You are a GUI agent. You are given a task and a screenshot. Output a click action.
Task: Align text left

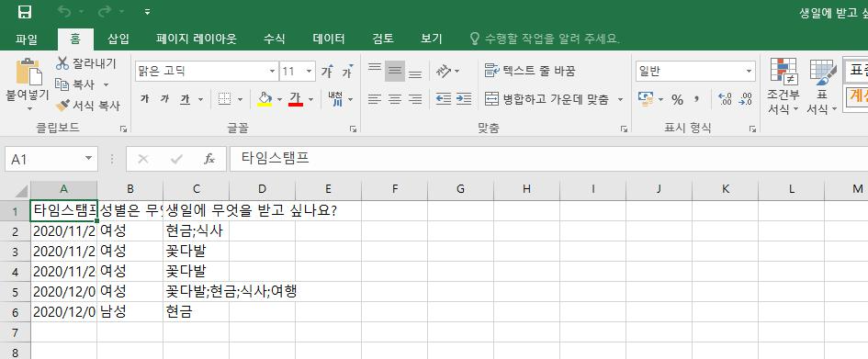pyautogui.click(x=375, y=99)
